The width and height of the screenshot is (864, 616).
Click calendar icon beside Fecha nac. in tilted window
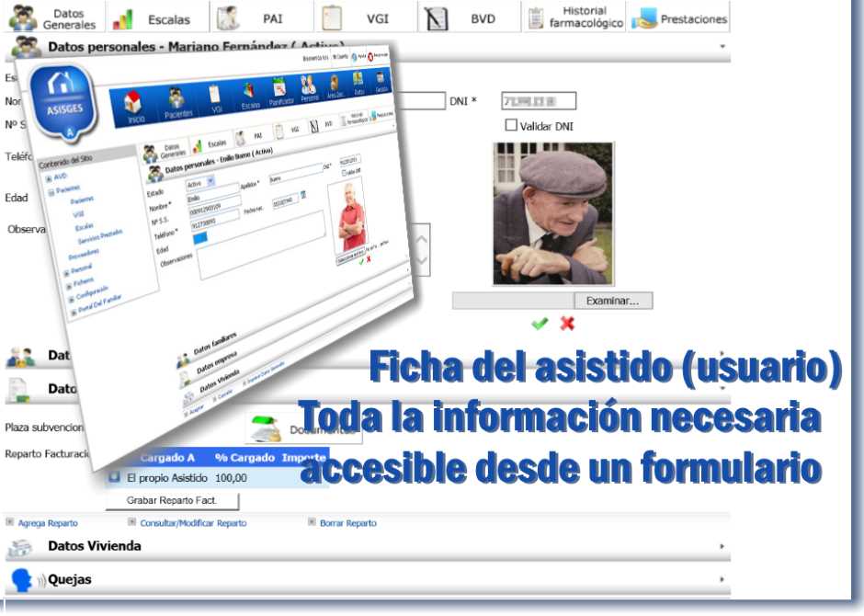coord(303,195)
